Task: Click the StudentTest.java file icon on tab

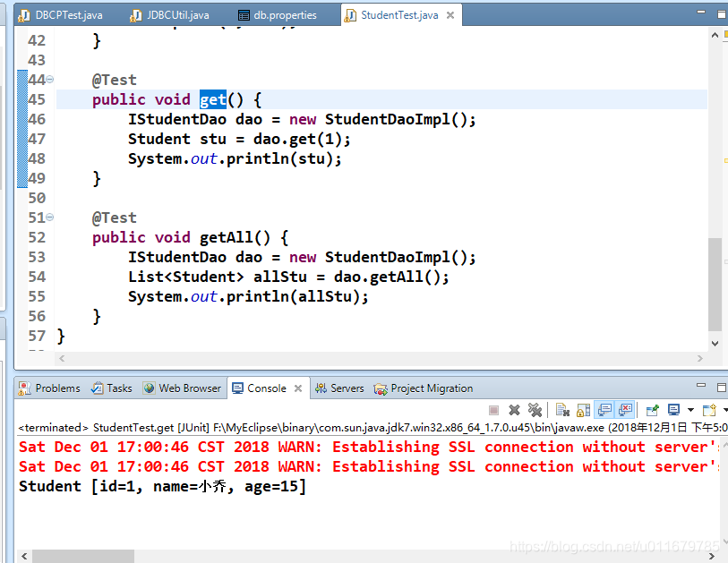Action: pyautogui.click(x=349, y=15)
